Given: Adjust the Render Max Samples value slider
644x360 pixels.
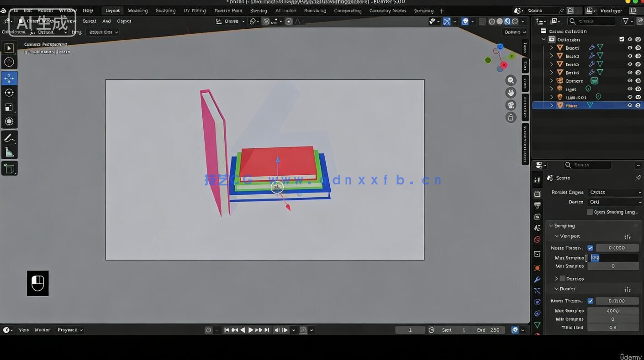Looking at the screenshot, I should pyautogui.click(x=613, y=310).
